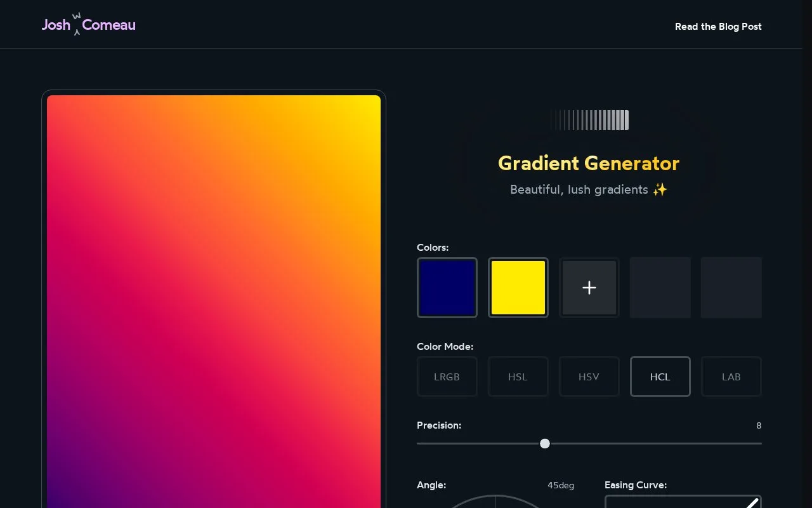Open the Read the Blog Post link
Viewport: 812px width, 508px height.
coord(718,27)
